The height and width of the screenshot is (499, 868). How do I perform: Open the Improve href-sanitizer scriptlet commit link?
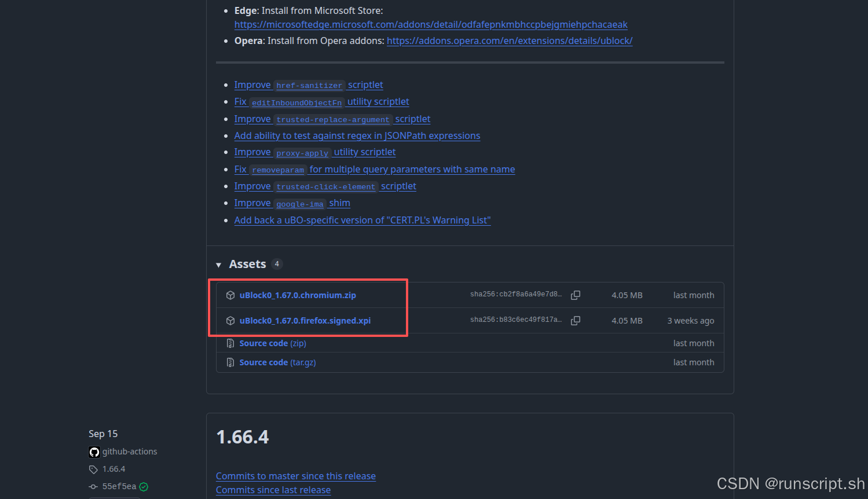tap(309, 85)
